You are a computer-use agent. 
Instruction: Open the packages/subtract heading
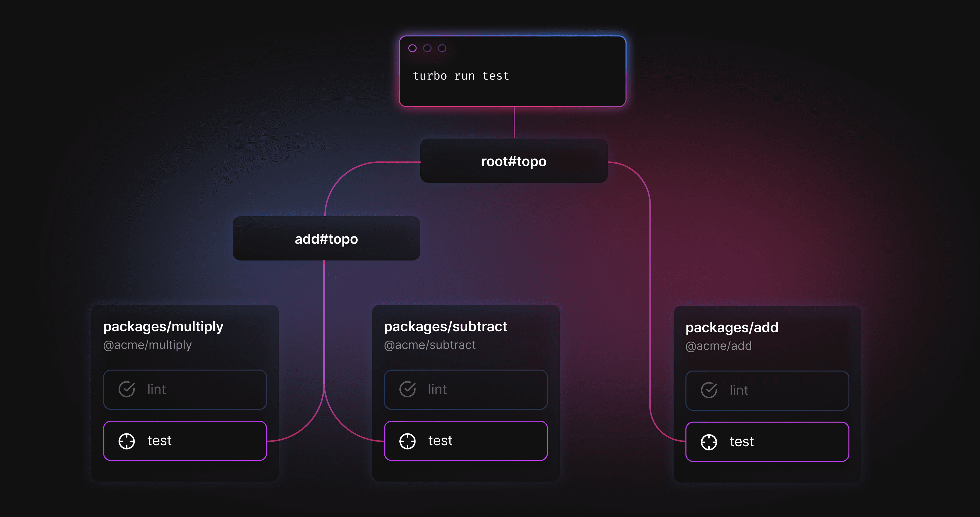tap(446, 327)
